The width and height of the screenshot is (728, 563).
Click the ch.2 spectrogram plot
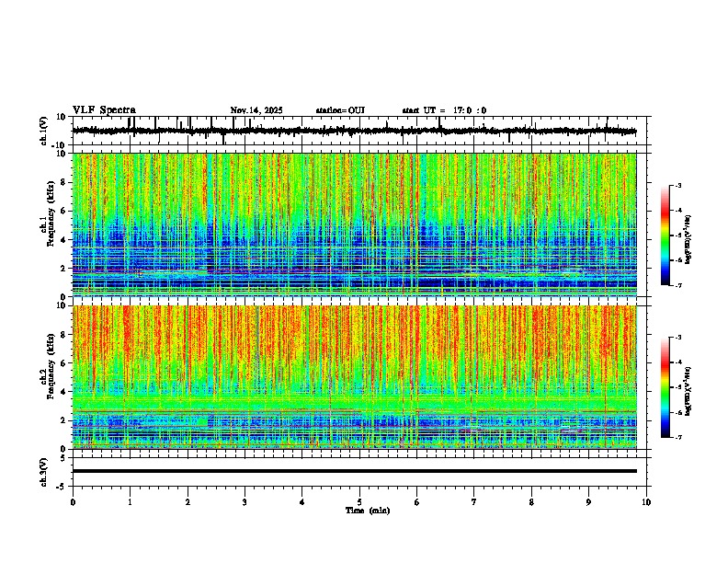[x=355, y=377]
